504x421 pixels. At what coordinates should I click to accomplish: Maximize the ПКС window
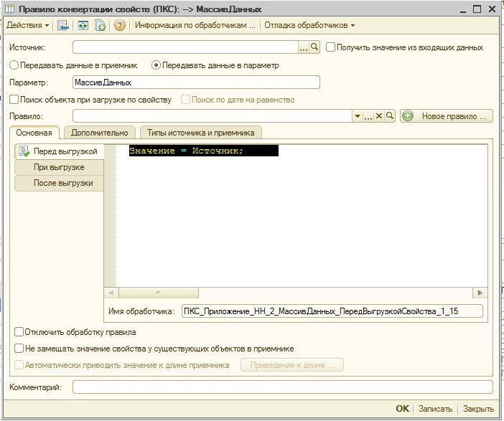[x=477, y=9]
